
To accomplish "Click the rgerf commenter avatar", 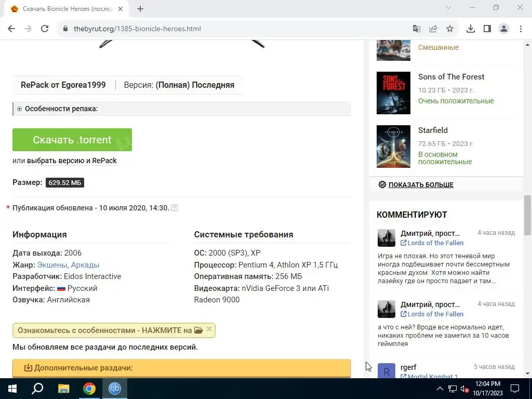I will tap(387, 370).
